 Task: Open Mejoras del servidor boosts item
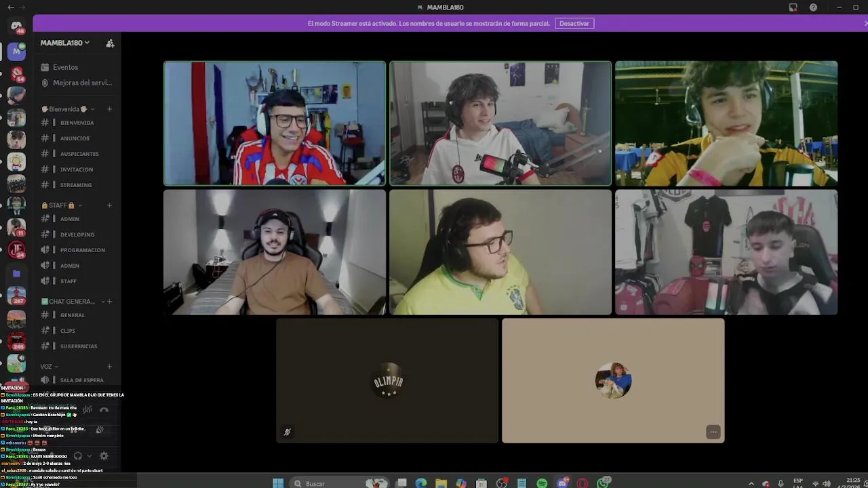(76, 83)
